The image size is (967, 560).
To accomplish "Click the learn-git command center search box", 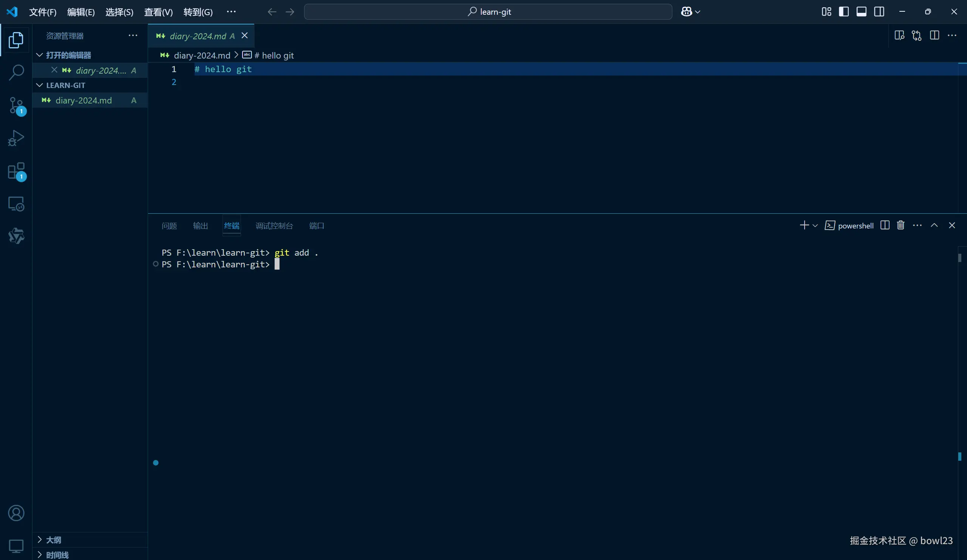I will click(488, 12).
